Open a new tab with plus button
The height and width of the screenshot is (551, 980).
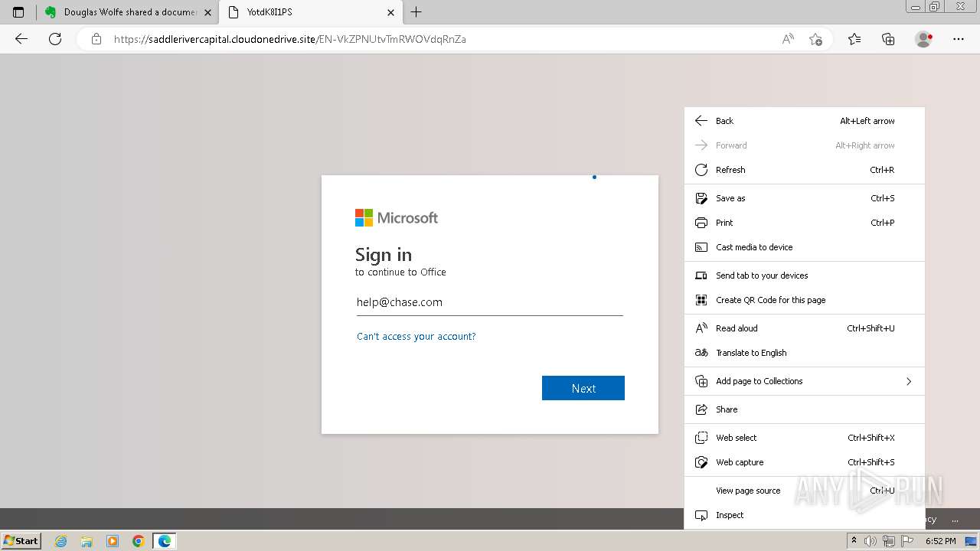pos(416,12)
